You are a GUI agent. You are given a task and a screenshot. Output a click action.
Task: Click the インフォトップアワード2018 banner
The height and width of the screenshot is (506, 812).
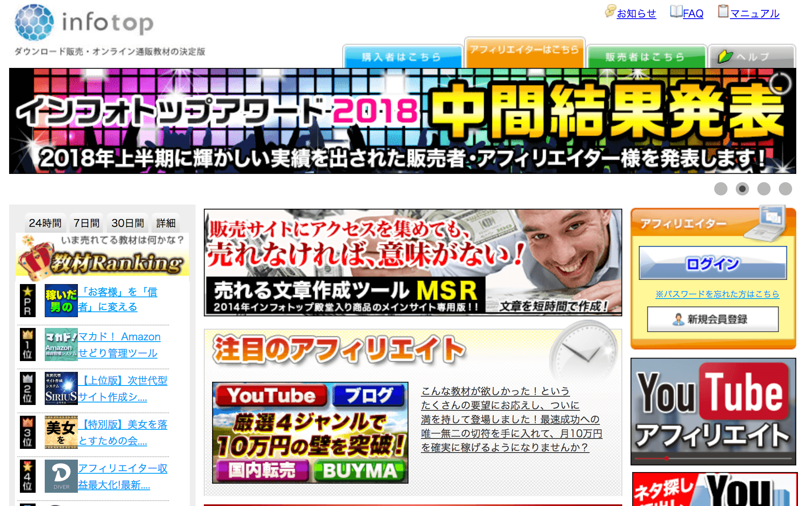(402, 121)
